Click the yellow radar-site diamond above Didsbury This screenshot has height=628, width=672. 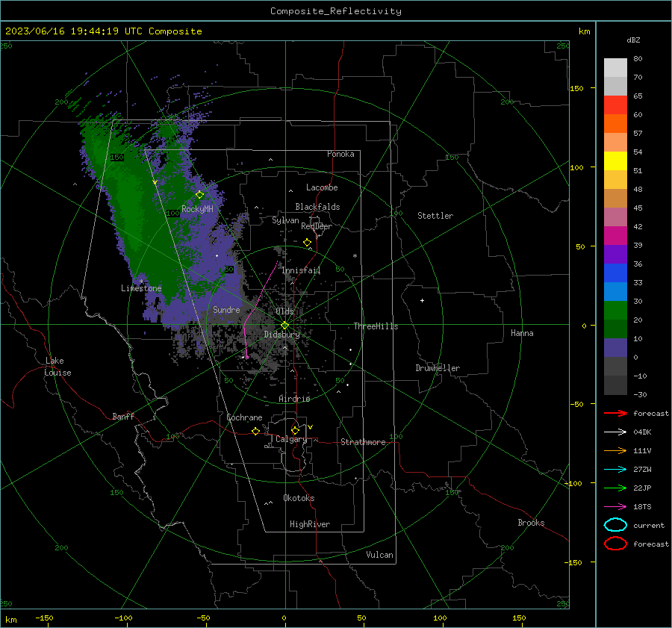(x=285, y=326)
